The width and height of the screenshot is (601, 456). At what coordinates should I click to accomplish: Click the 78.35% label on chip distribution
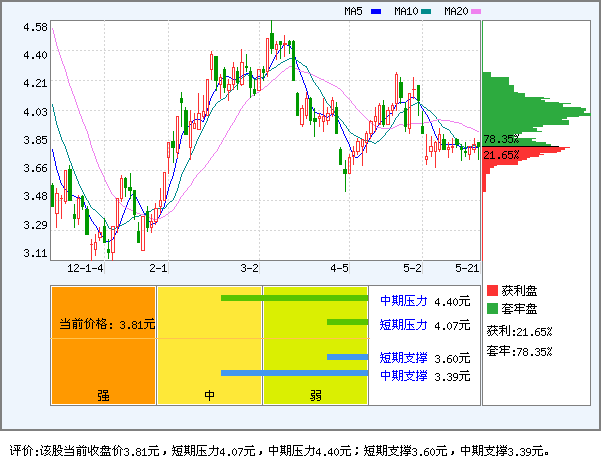point(501,139)
